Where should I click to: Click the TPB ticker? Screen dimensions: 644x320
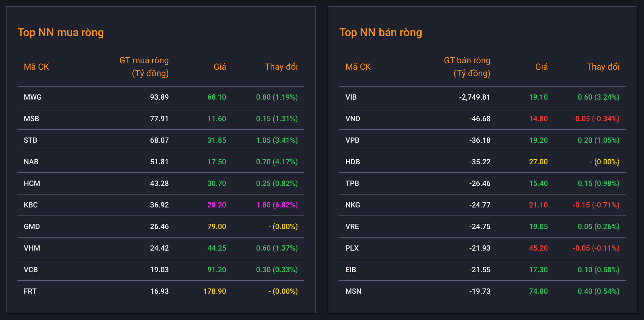[x=352, y=183]
